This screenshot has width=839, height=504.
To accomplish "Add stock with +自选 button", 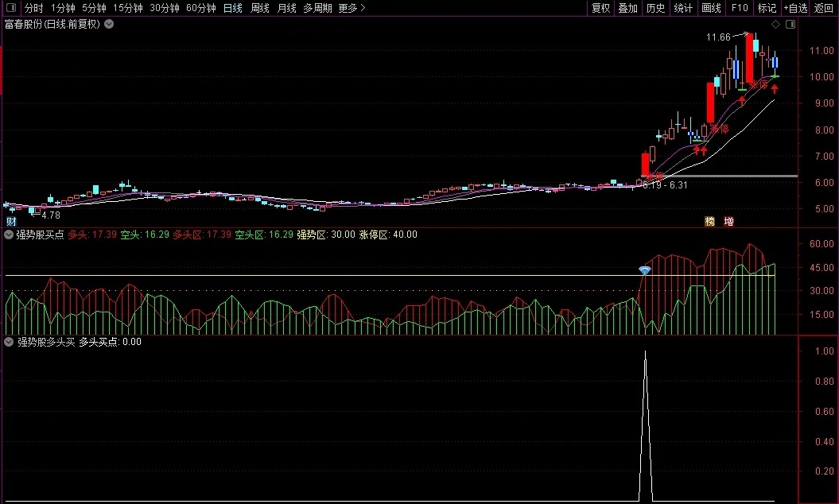I will pyautogui.click(x=796, y=8).
